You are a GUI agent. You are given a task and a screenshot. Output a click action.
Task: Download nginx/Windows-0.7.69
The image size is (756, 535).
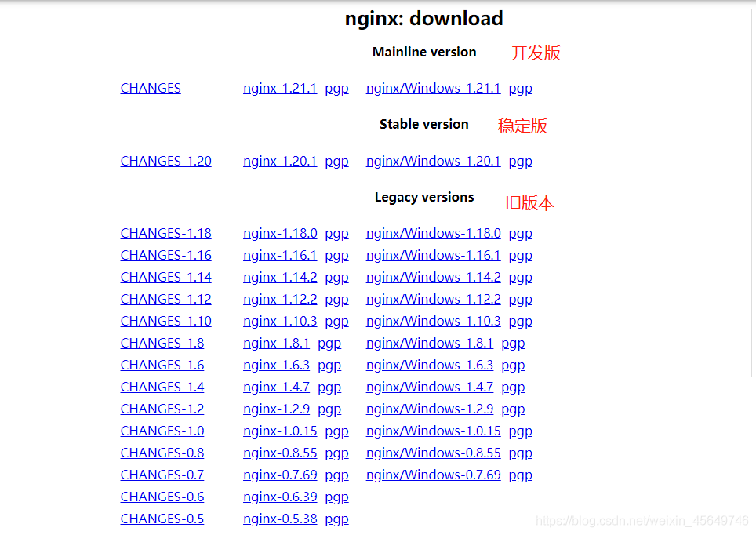(x=434, y=475)
